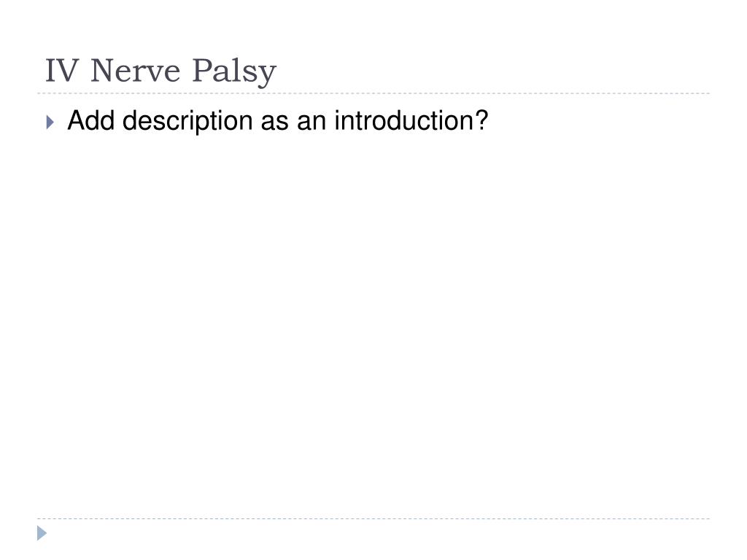Click the dashed footer line above the triangle
The height and width of the screenshot is (560, 747).
(x=373, y=518)
